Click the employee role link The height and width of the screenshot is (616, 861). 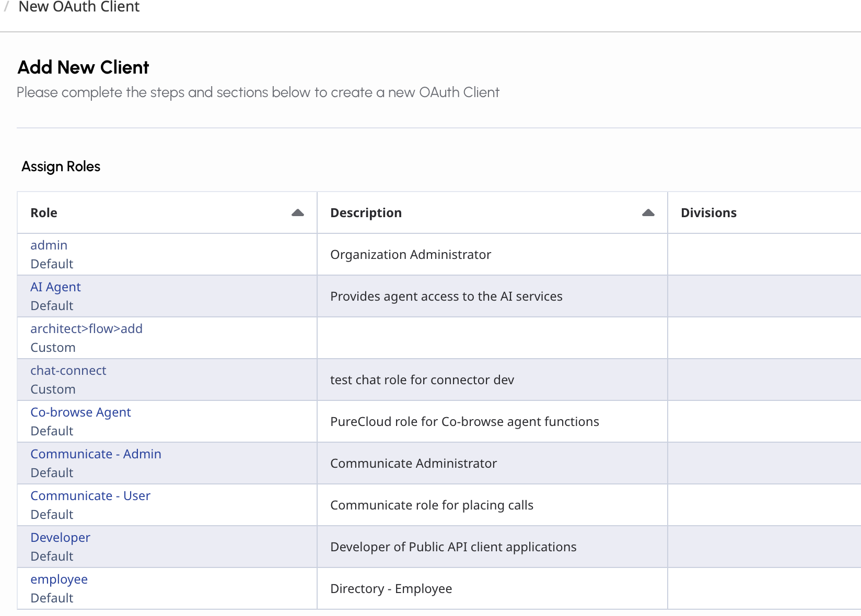[x=59, y=579]
